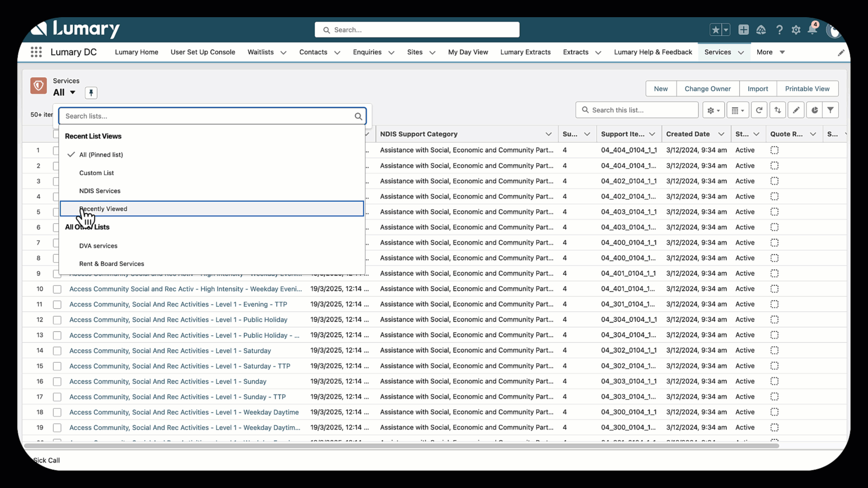This screenshot has width=868, height=488.
Task: Choose the DVA services list
Action: click(98, 246)
